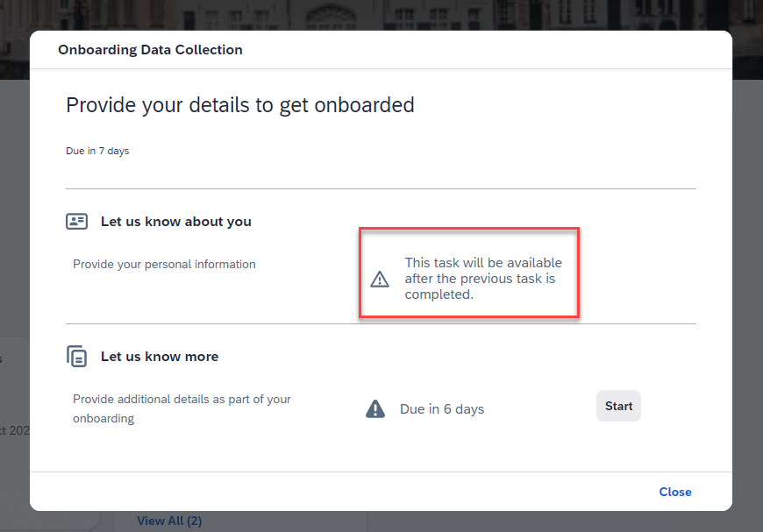Image resolution: width=763 pixels, height=532 pixels.
Task: Click the documents icon beside "Let us know more"
Action: tap(76, 357)
